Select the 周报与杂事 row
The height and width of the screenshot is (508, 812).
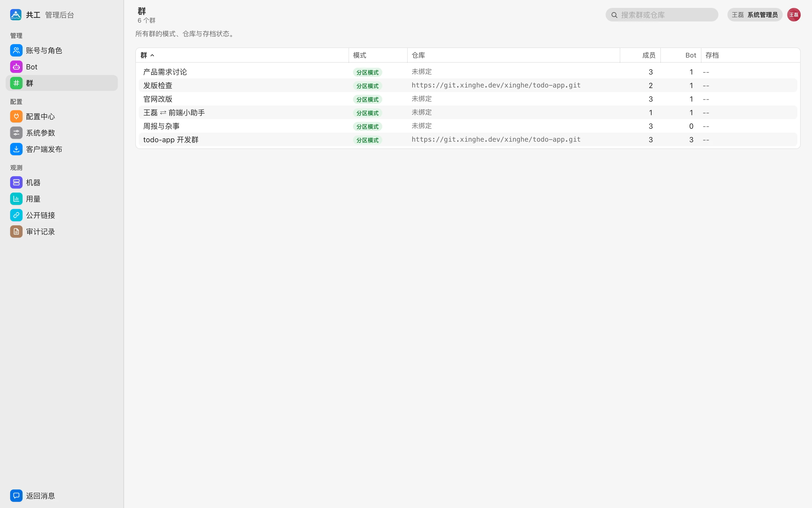(x=468, y=126)
